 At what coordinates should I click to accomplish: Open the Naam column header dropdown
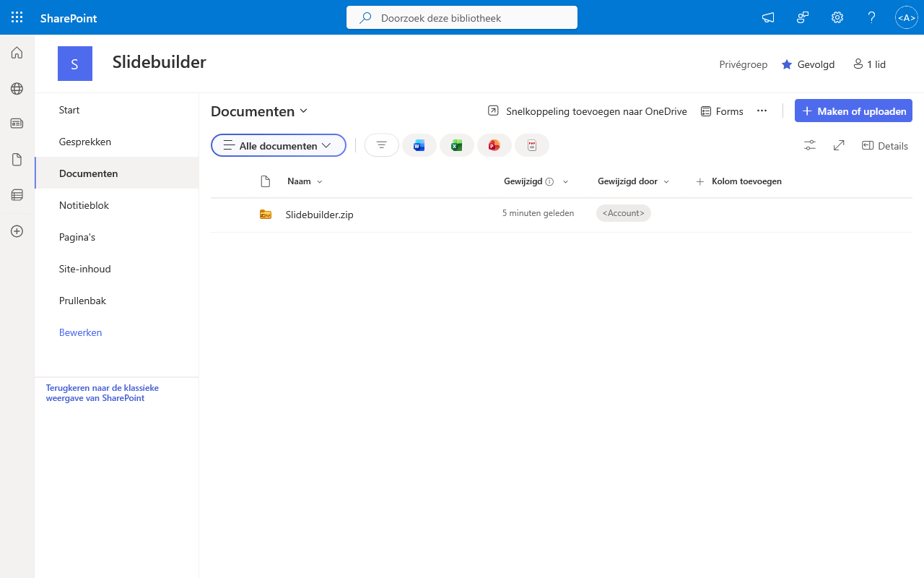click(x=305, y=181)
